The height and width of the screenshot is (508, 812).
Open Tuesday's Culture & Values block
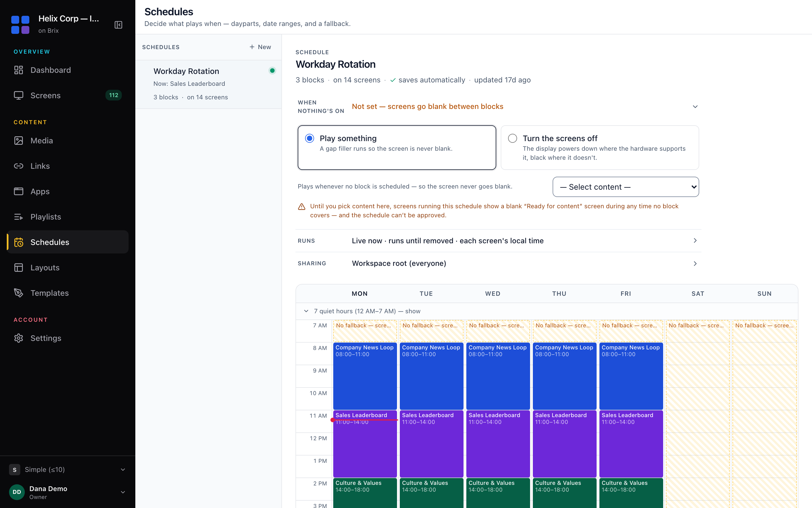click(431, 493)
